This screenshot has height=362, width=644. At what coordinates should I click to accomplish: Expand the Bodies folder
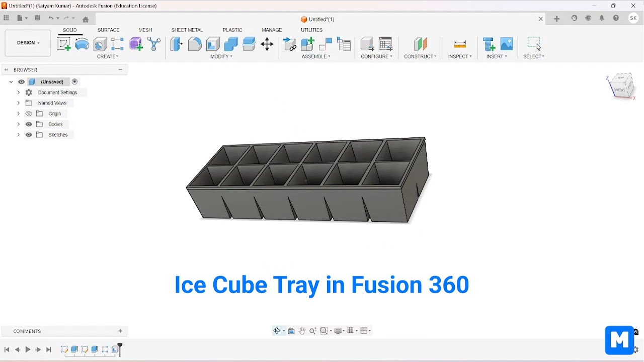click(18, 124)
